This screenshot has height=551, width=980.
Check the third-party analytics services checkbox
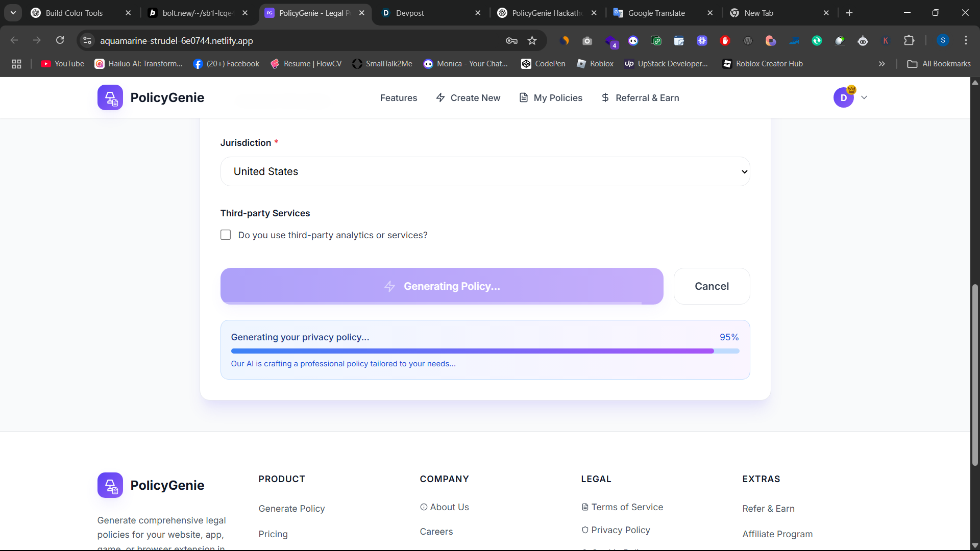226,235
